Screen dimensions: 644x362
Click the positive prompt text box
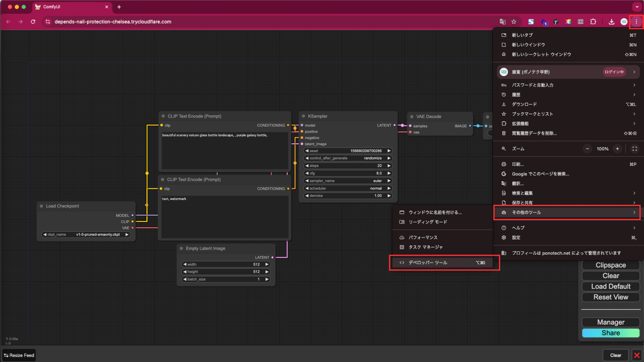tap(225, 150)
